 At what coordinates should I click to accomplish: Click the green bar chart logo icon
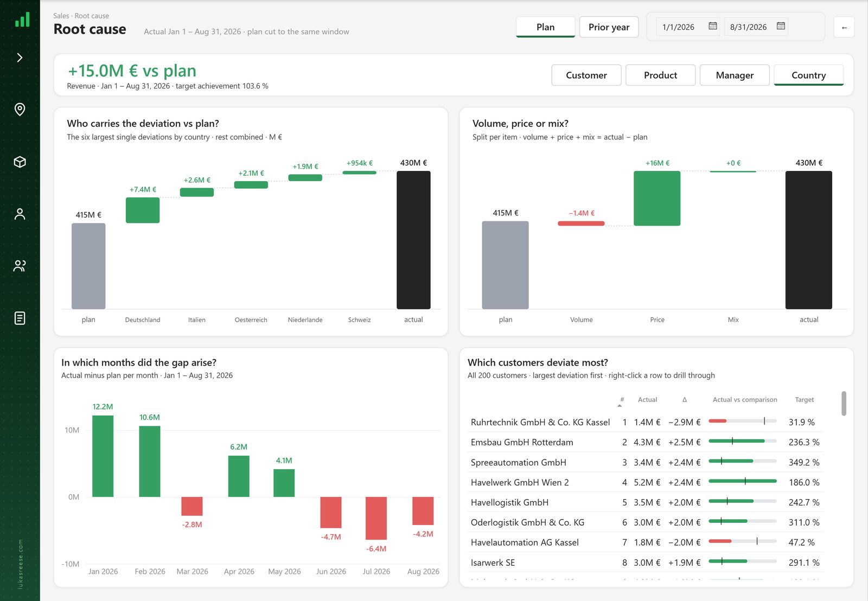[22, 20]
